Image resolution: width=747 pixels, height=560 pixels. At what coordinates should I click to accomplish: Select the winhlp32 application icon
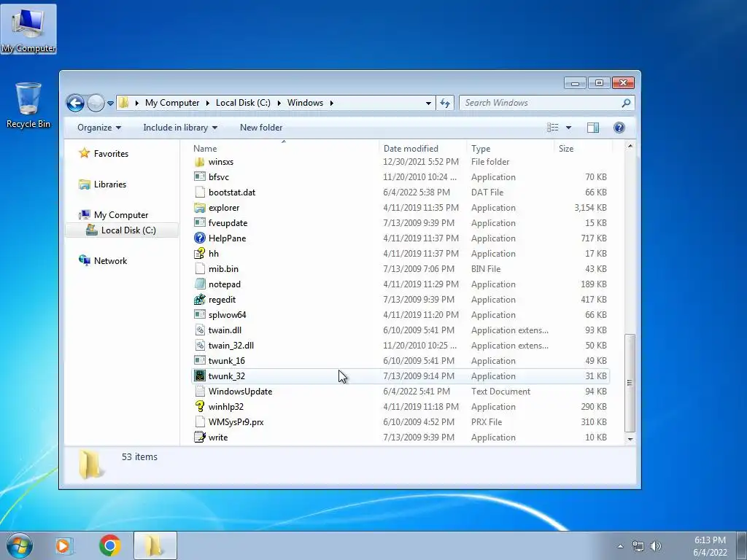(x=200, y=407)
